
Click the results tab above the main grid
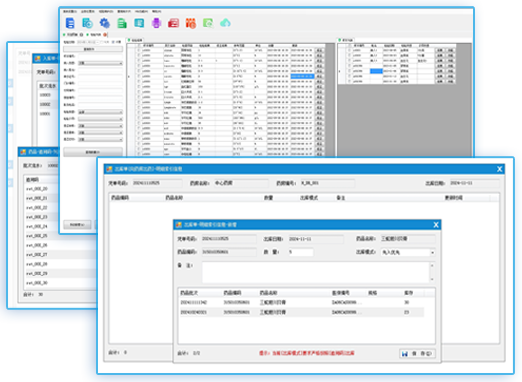[135, 40]
